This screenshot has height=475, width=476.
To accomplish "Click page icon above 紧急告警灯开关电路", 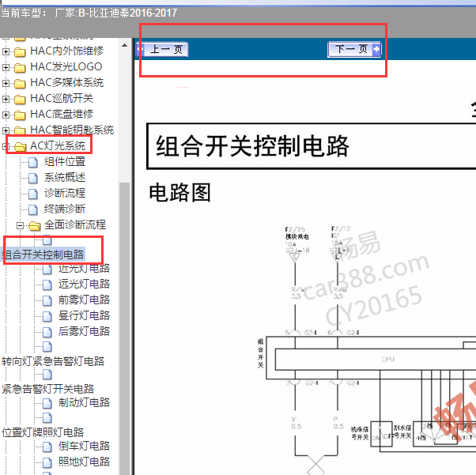I will [x=47, y=375].
